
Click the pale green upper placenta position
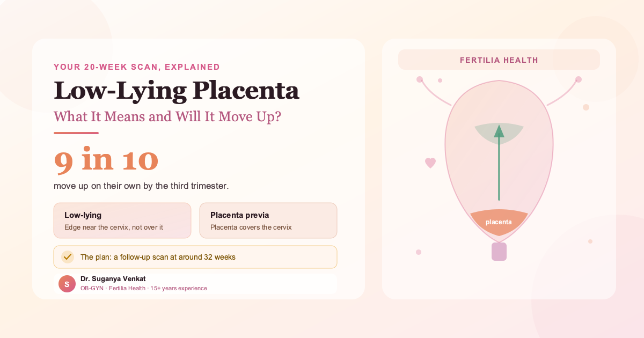(499, 134)
